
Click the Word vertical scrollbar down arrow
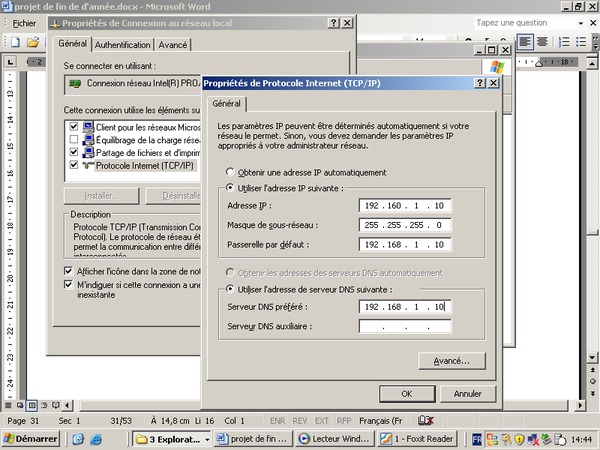(x=592, y=358)
